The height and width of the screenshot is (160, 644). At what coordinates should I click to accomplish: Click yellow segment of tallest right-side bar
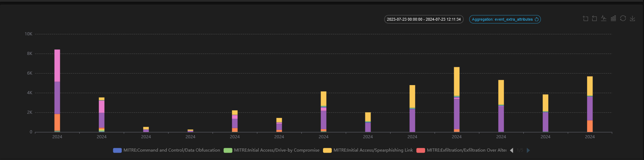tap(457, 81)
